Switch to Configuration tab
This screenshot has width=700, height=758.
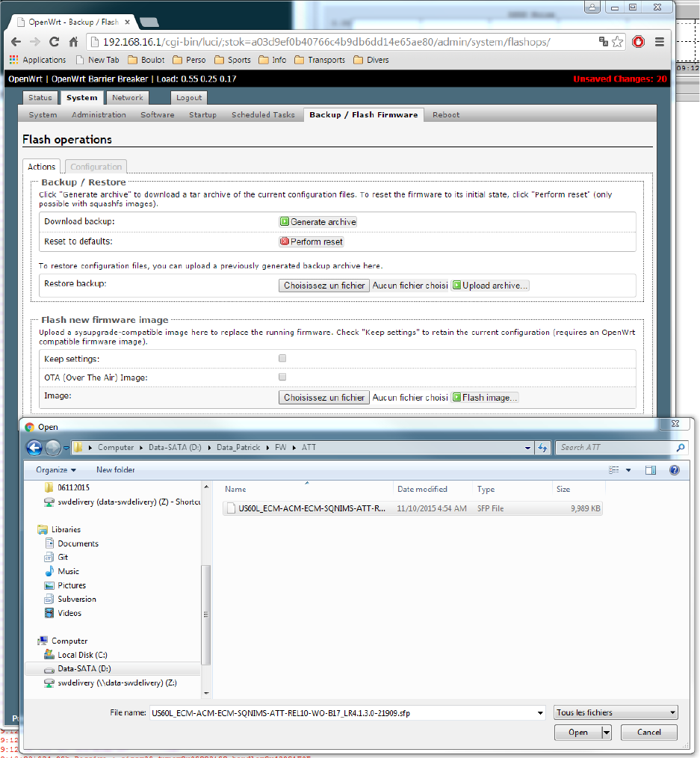(96, 166)
